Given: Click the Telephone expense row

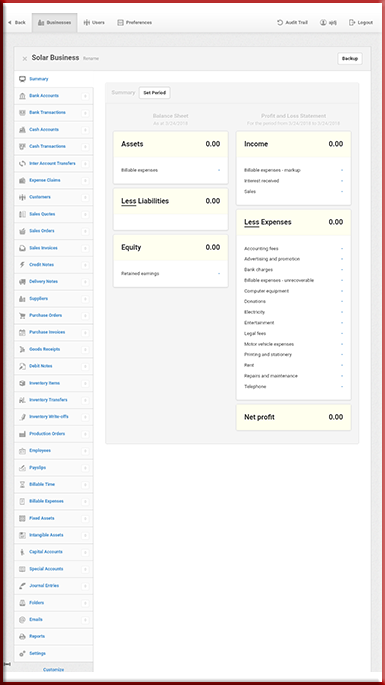Looking at the screenshot, I should pyautogui.click(x=293, y=387).
